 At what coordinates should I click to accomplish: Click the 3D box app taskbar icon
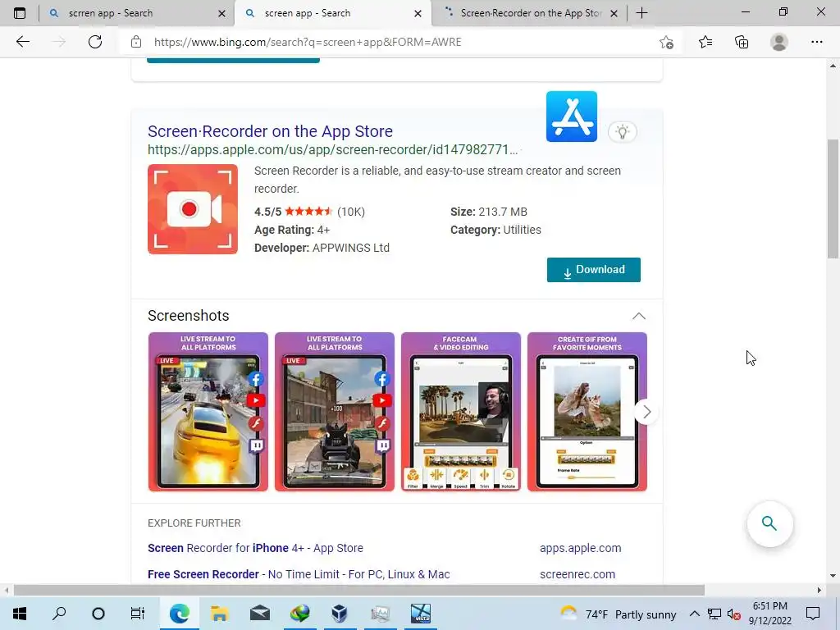340,614
